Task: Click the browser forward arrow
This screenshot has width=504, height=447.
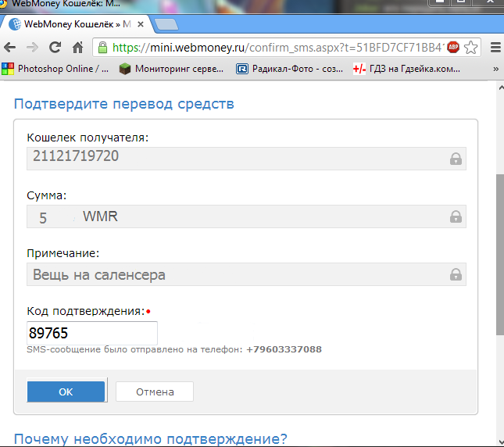Action: coord(32,48)
